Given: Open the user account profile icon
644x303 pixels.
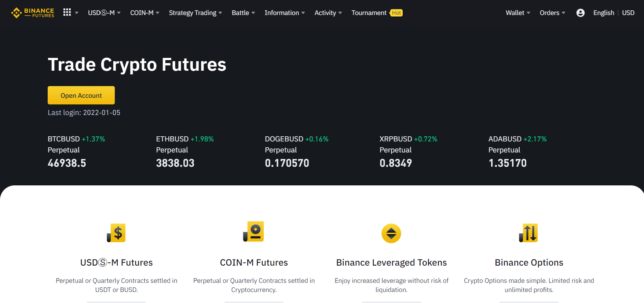Looking at the screenshot, I should click(x=581, y=13).
